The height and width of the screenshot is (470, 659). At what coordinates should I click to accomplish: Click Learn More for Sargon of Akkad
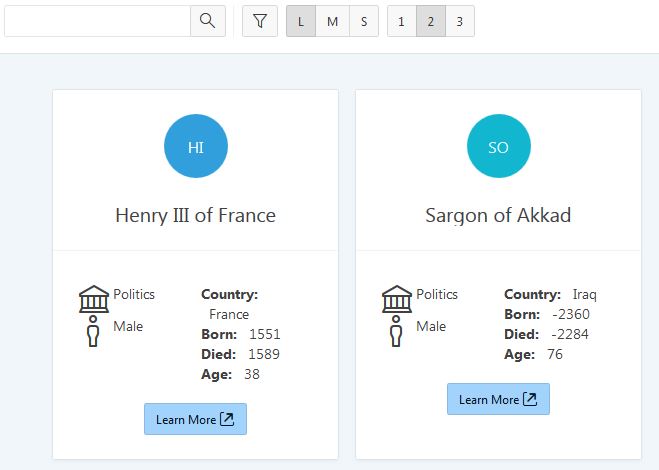click(498, 399)
